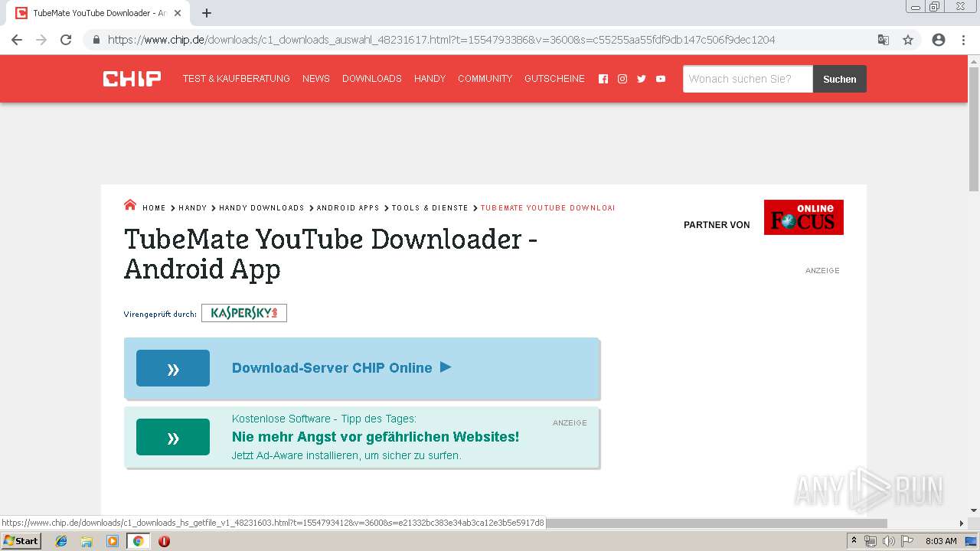Click the Suchen search button
Screen dimensions: 980x551
point(840,79)
